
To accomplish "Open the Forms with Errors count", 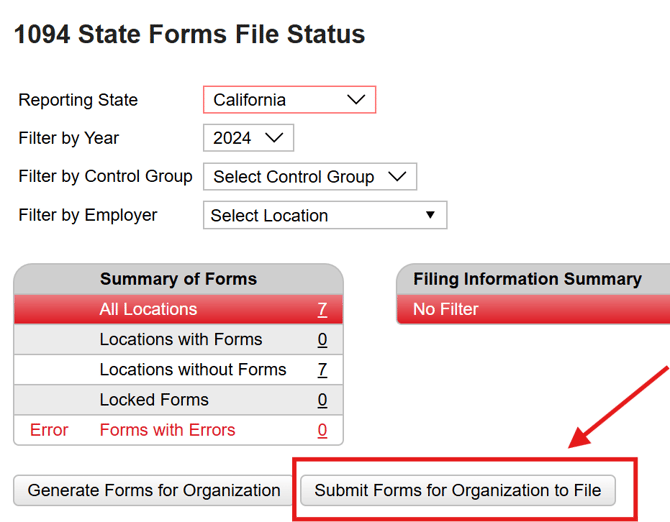I will pyautogui.click(x=322, y=430).
